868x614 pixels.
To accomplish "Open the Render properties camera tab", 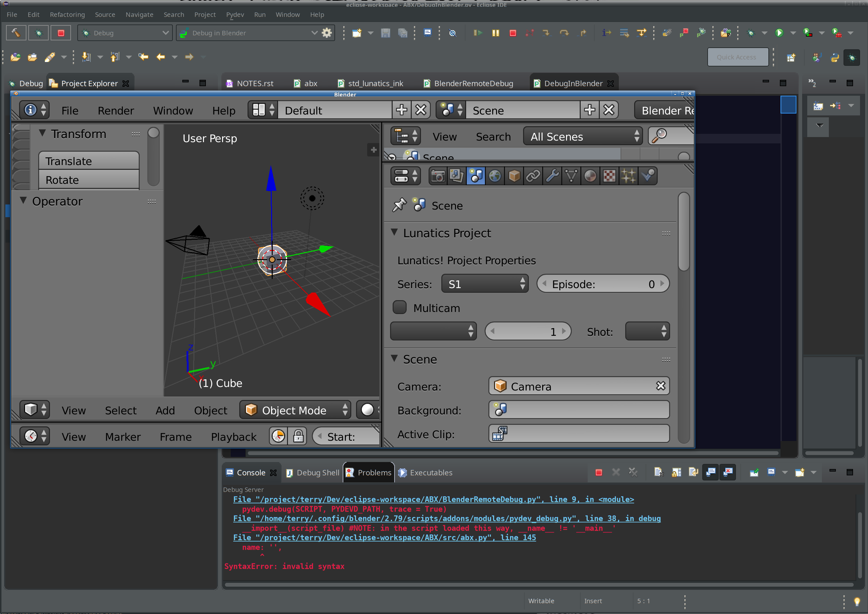I will pos(438,176).
